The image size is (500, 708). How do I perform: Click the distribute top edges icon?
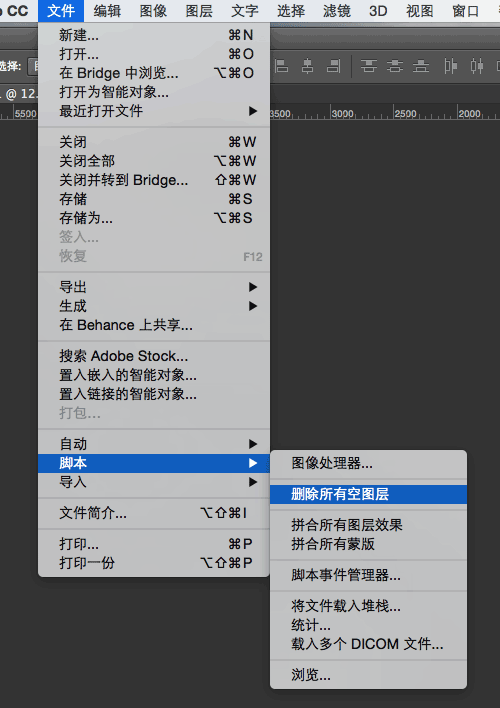click(x=369, y=66)
